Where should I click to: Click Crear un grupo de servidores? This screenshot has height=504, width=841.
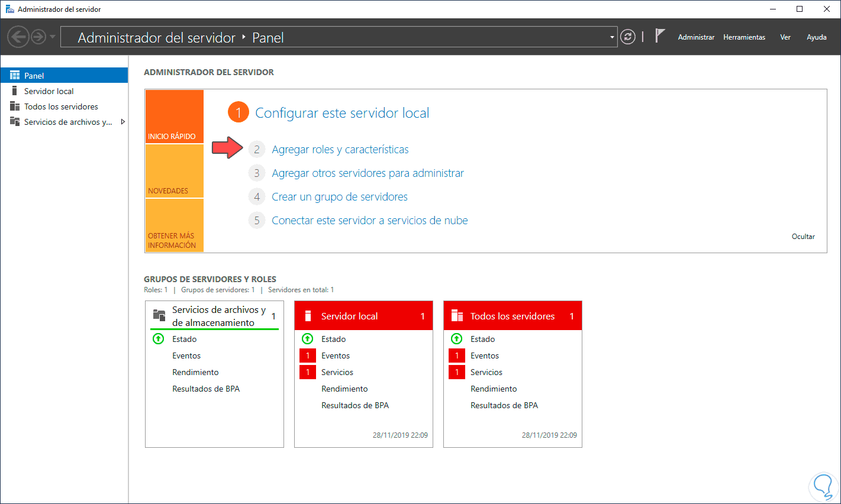click(339, 197)
